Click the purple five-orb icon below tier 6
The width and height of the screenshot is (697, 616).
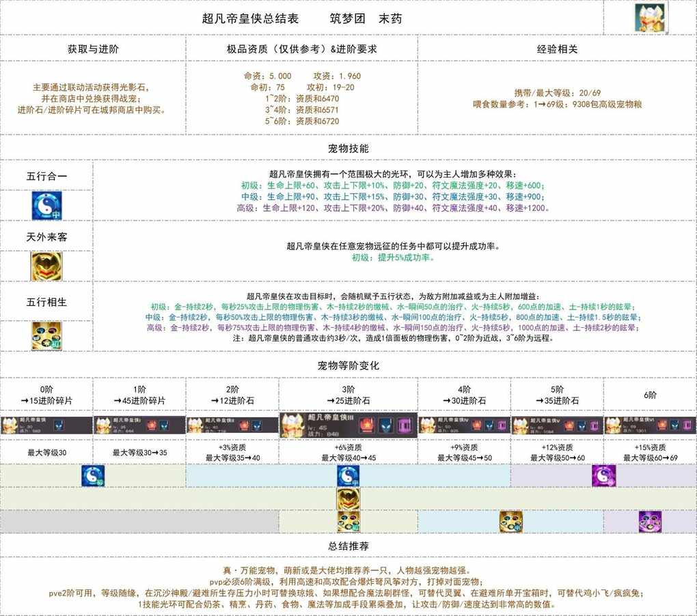click(x=650, y=522)
